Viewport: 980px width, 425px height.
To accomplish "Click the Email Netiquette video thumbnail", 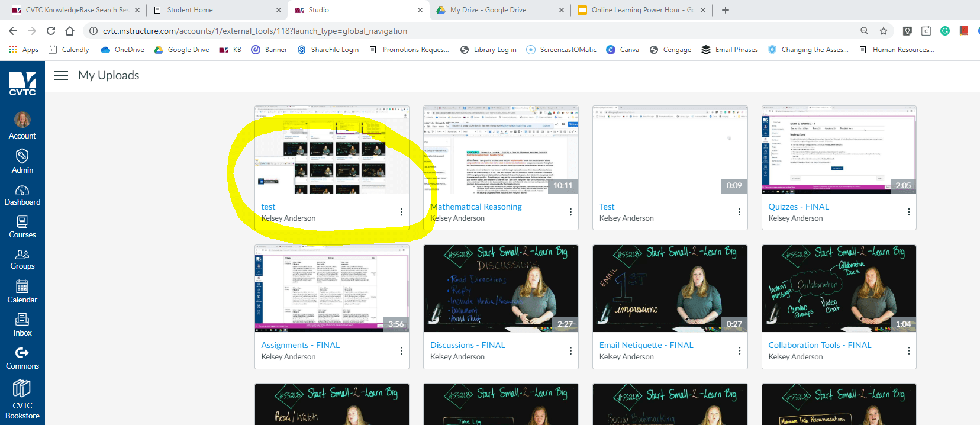I will point(670,289).
